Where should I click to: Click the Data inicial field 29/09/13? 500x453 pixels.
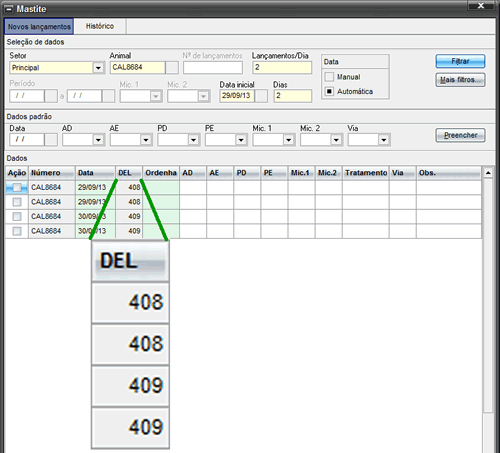coord(237,96)
